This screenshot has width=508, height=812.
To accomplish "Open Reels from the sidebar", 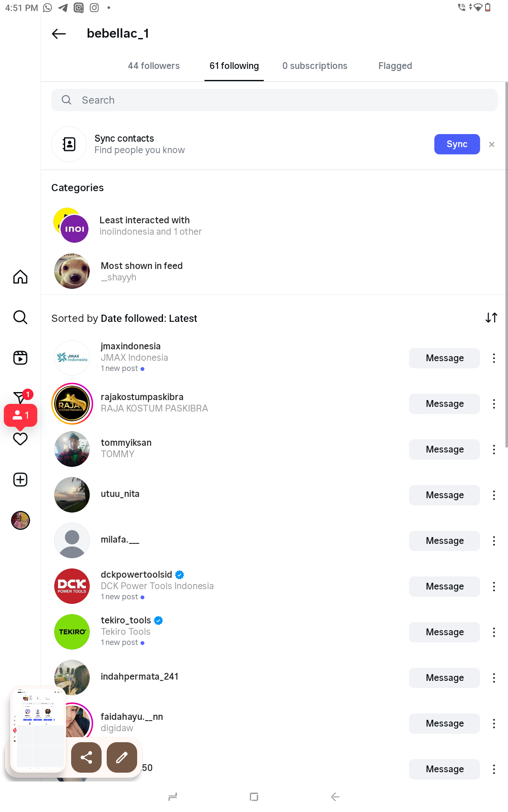I will coord(20,358).
